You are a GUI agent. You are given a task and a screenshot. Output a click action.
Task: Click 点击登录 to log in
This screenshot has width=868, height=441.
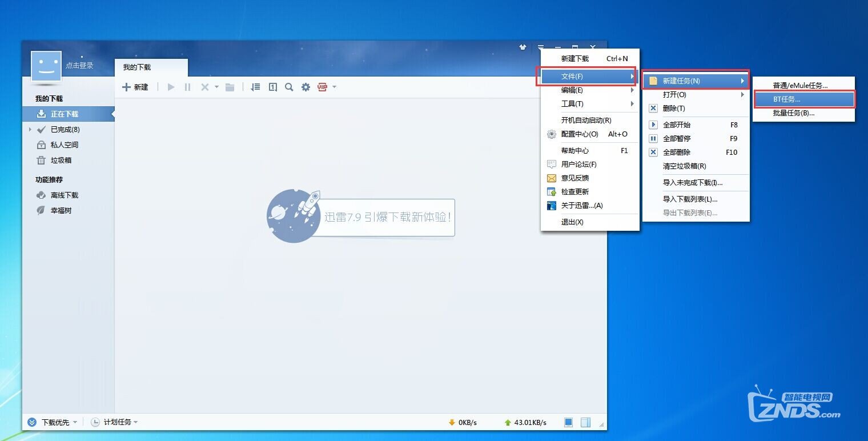point(79,66)
